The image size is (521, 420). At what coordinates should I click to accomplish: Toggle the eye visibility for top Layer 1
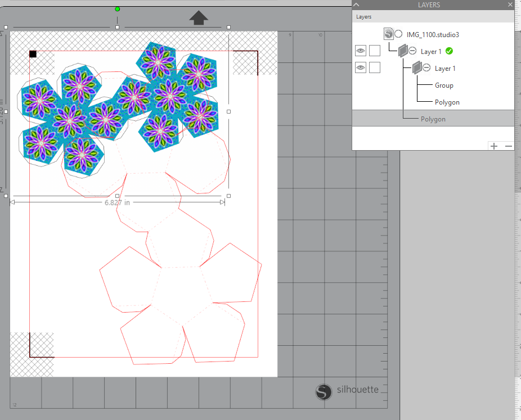click(x=360, y=50)
